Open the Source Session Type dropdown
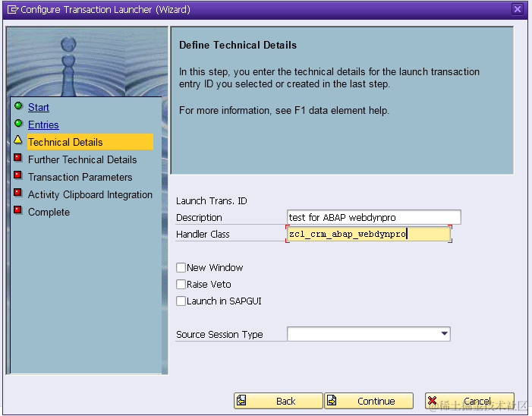532x416 pixels. pyautogui.click(x=444, y=334)
